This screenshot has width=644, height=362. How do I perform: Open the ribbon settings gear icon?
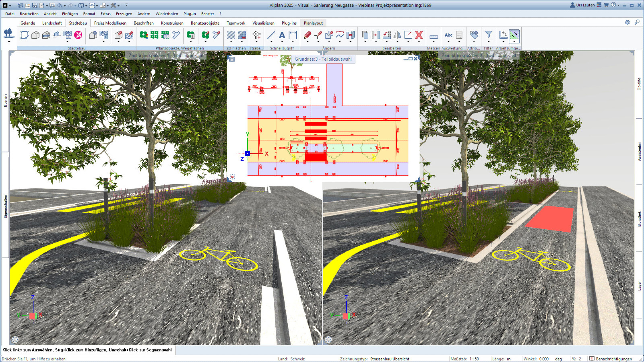[x=627, y=23]
